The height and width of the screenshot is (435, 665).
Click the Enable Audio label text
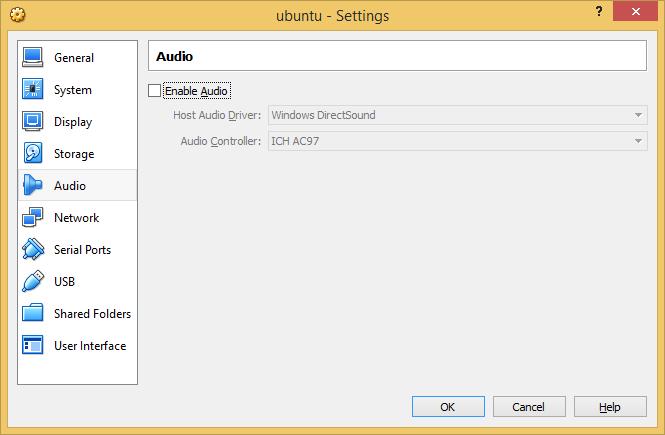(x=197, y=91)
